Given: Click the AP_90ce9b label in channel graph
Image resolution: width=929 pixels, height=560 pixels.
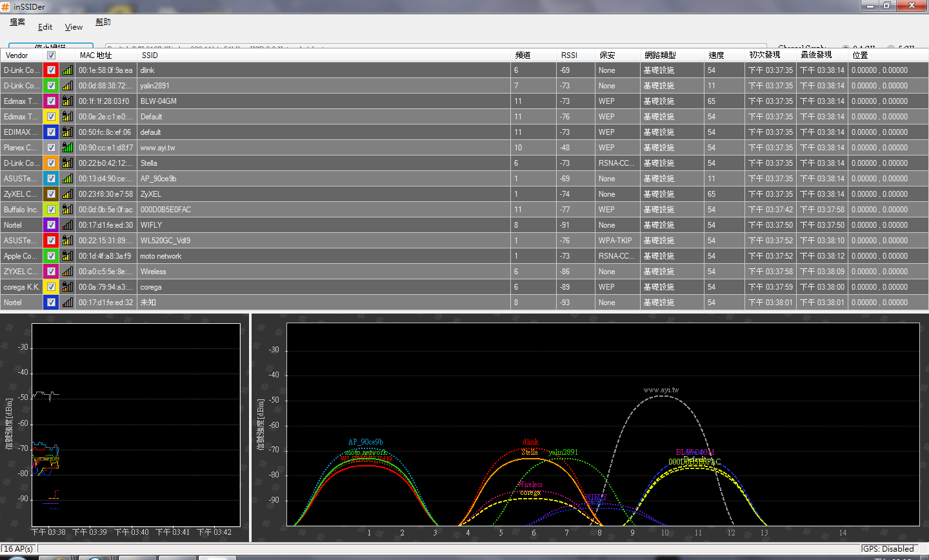Looking at the screenshot, I should [366, 442].
